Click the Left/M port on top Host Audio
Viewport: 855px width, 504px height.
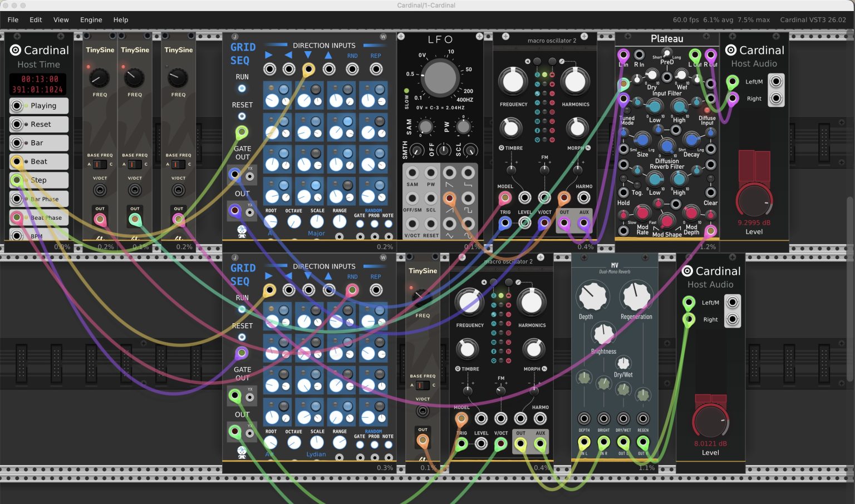point(733,82)
